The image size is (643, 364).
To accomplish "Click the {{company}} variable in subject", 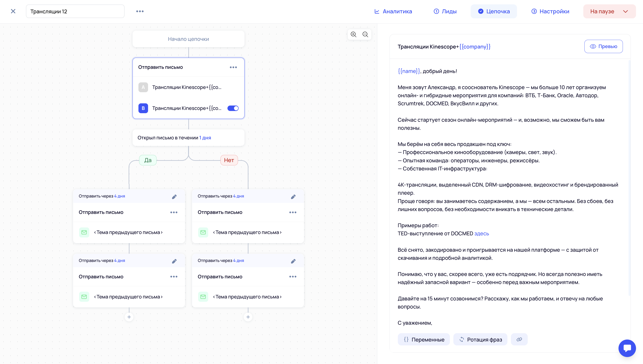I will pyautogui.click(x=475, y=47).
